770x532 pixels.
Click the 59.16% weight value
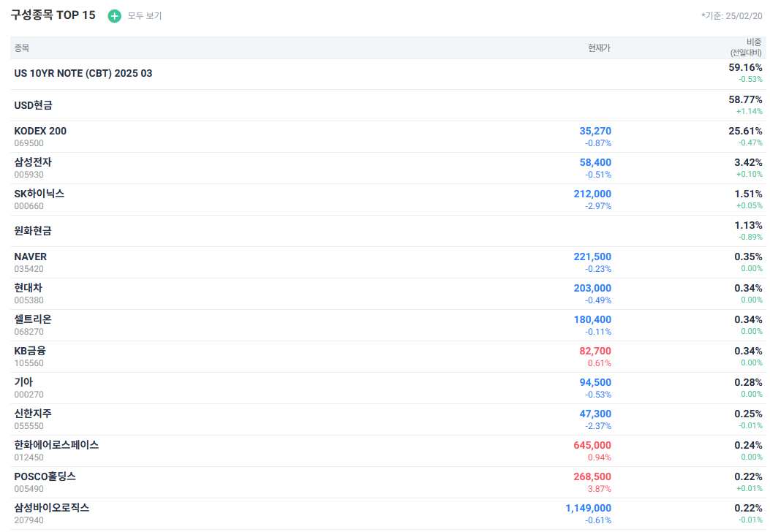coord(745,68)
